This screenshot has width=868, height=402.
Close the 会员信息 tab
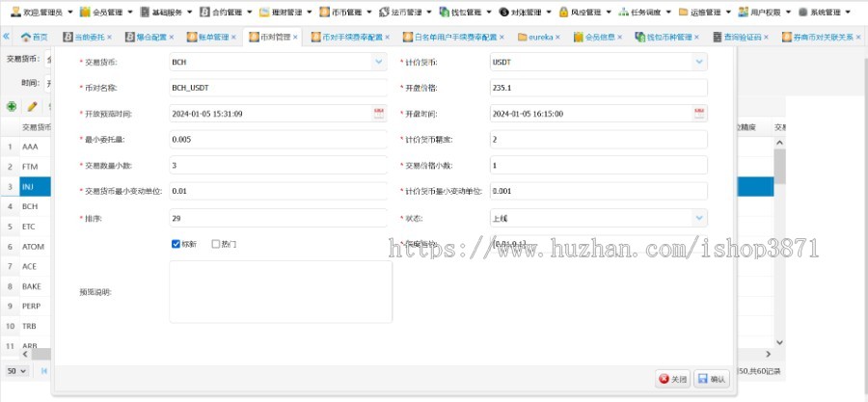[x=619, y=37]
